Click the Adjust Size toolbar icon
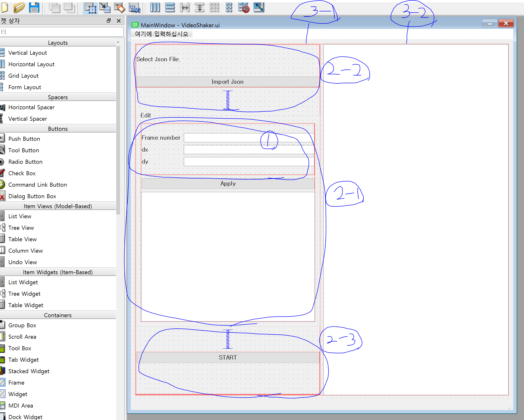This screenshot has width=524, height=420. point(259,7)
